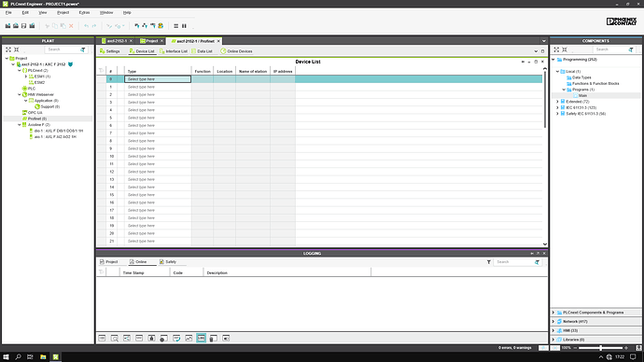Click 'Select type here' cell in row 0
Viewport: 644px width, 362px height.
(158, 79)
